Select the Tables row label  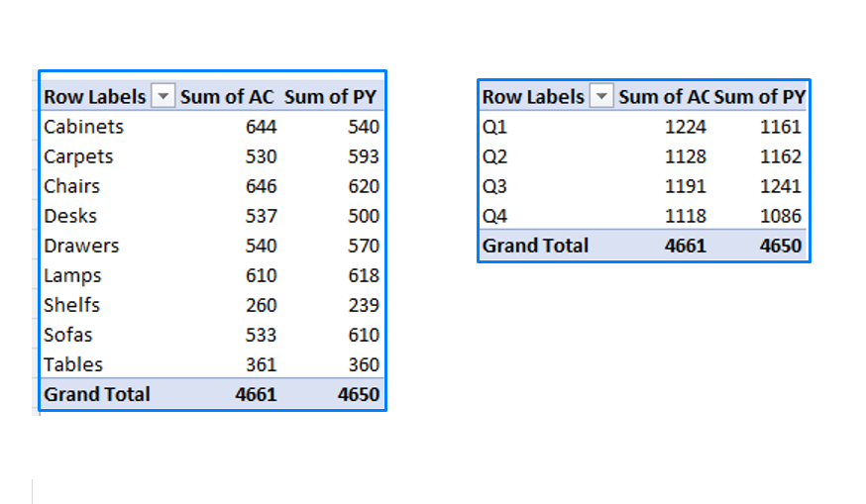pos(73,365)
